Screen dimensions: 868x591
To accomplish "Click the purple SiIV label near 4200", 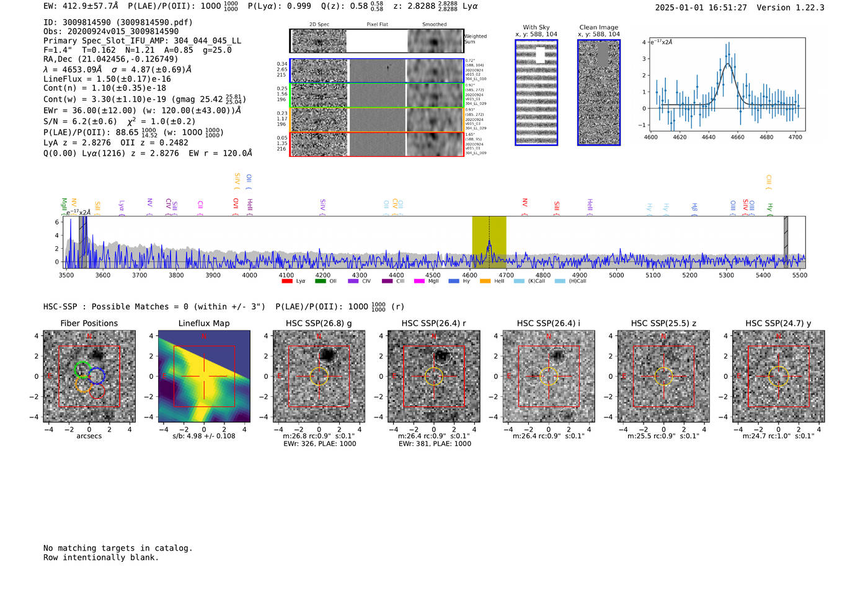I will (x=322, y=207).
